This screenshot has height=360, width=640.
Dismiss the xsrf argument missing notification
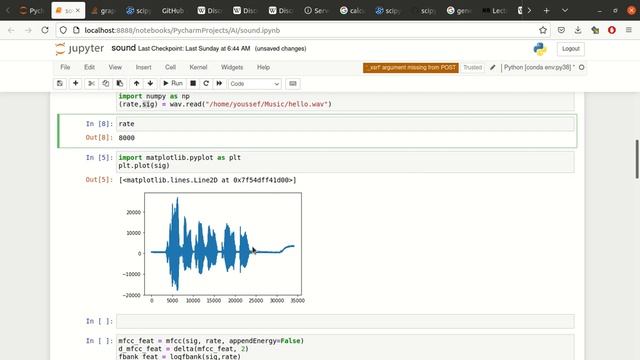[x=411, y=67]
